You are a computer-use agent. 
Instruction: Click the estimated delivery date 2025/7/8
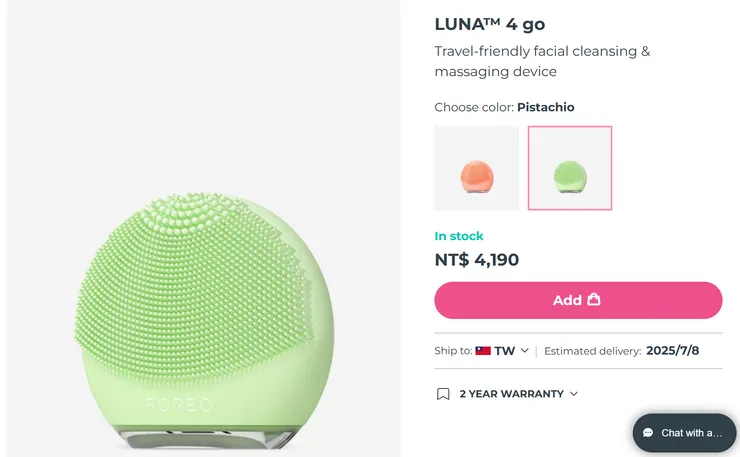(x=674, y=351)
